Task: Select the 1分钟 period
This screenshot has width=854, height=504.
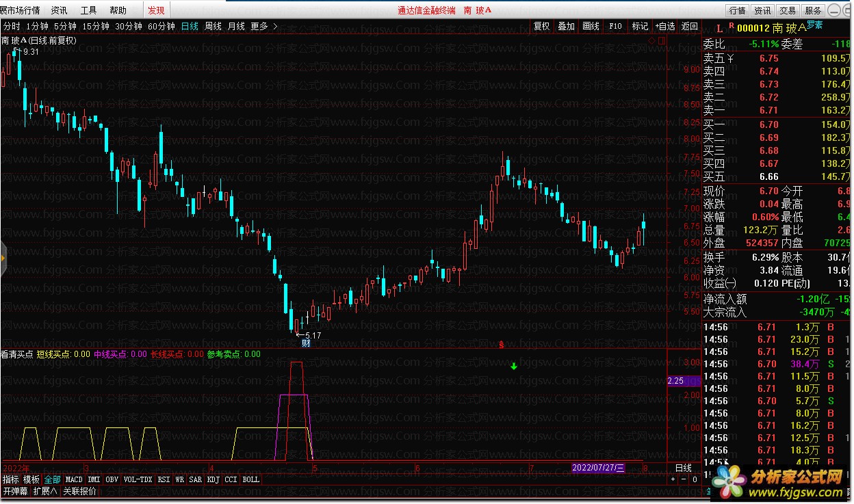Action: point(37,26)
